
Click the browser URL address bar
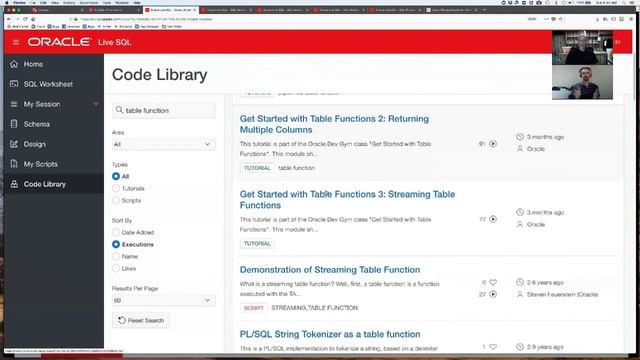(x=298, y=19)
